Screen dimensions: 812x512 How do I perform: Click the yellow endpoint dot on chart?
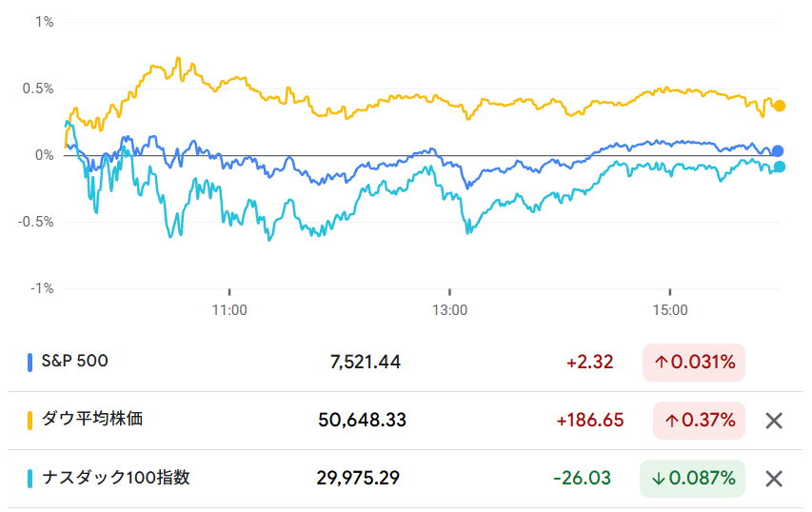click(x=779, y=106)
